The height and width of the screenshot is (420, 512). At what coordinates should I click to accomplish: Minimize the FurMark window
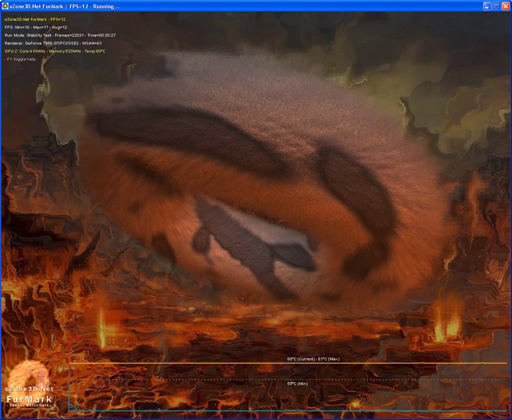coord(487,6)
